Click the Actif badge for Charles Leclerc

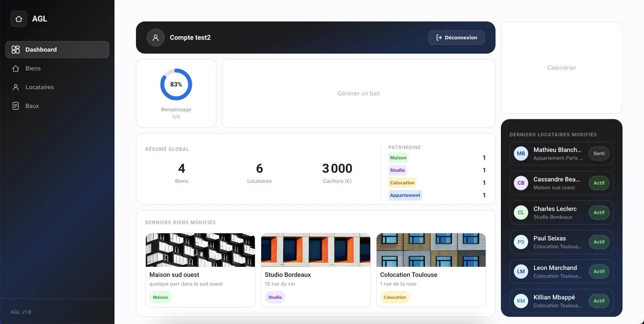click(x=599, y=213)
